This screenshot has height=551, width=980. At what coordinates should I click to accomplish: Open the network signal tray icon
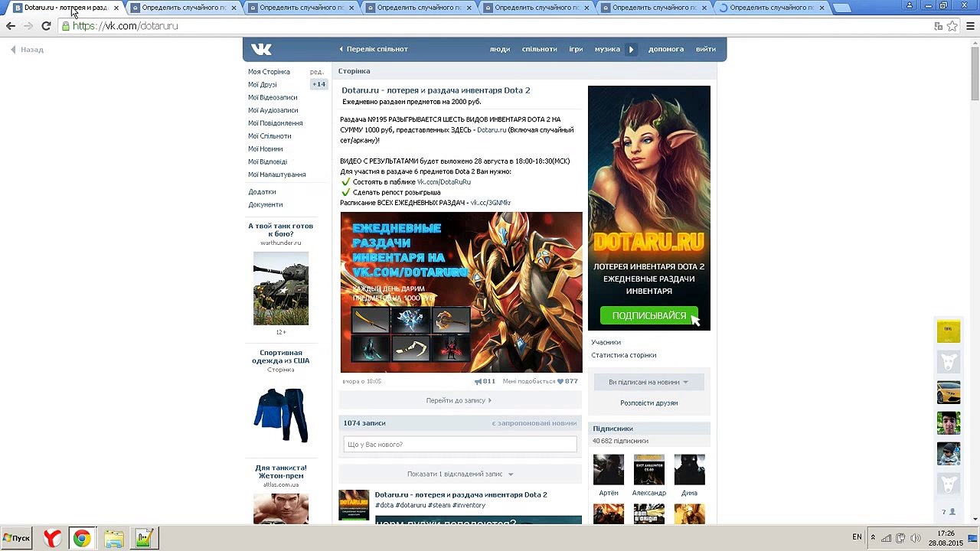tap(886, 538)
